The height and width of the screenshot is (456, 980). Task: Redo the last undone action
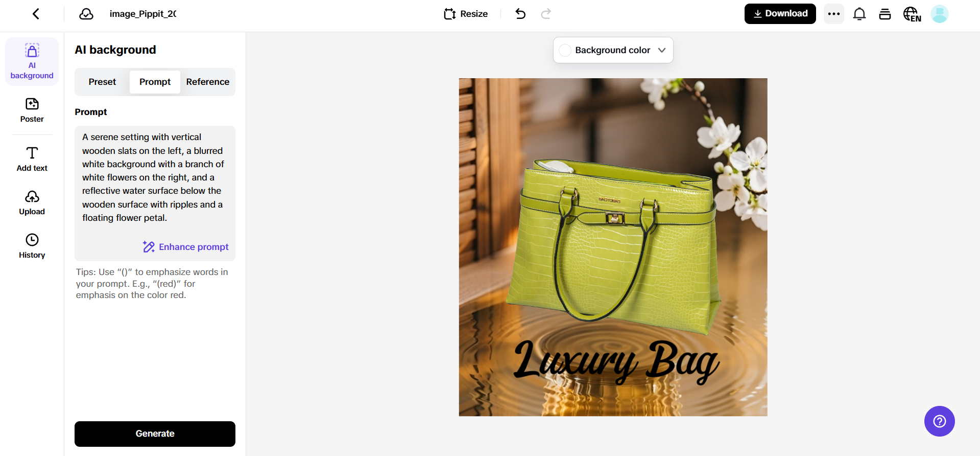[x=546, y=14]
